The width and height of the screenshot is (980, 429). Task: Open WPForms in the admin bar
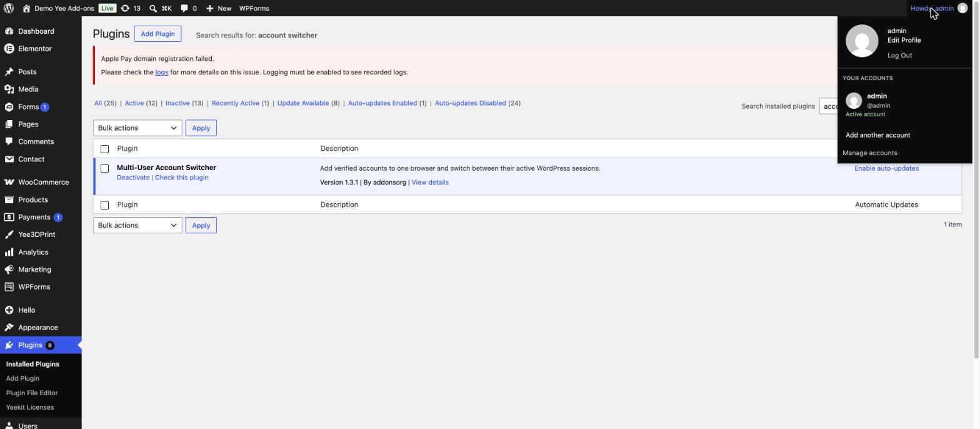click(x=254, y=8)
